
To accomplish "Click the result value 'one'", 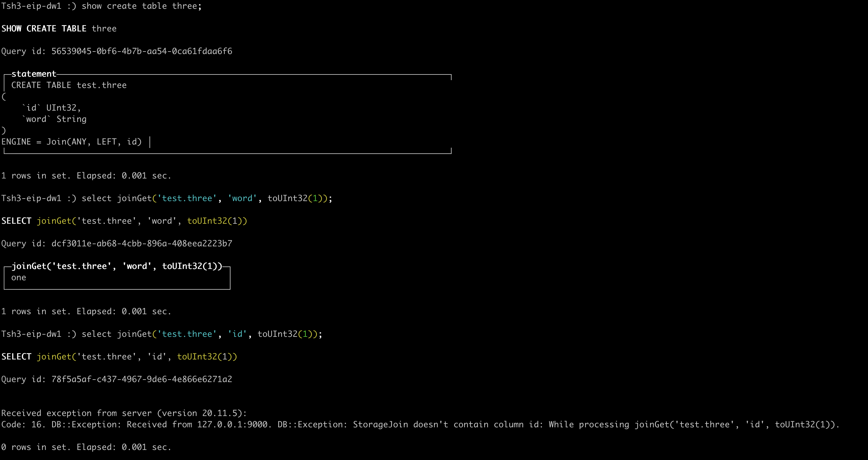I will coord(19,277).
